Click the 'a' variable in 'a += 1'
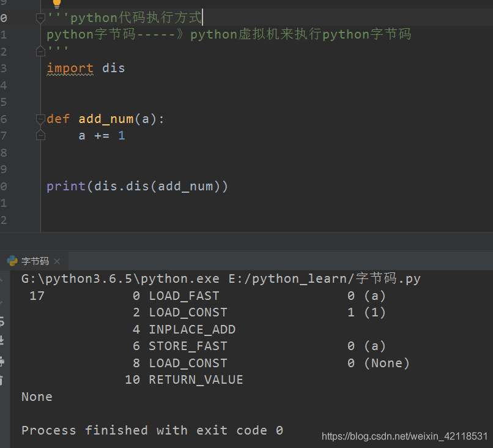Viewport: 493px width, 448px height. point(82,136)
